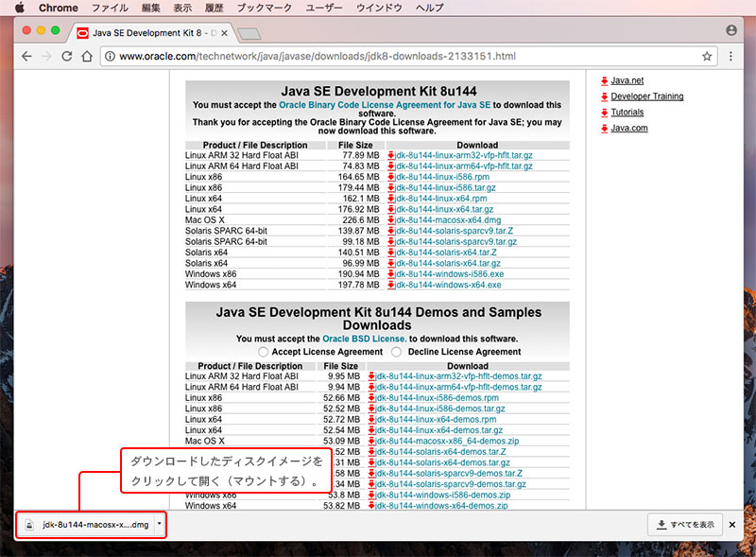Viewport: 756px width, 557px height.
Task: Open the Tutorials sidebar link
Action: pyautogui.click(x=627, y=113)
